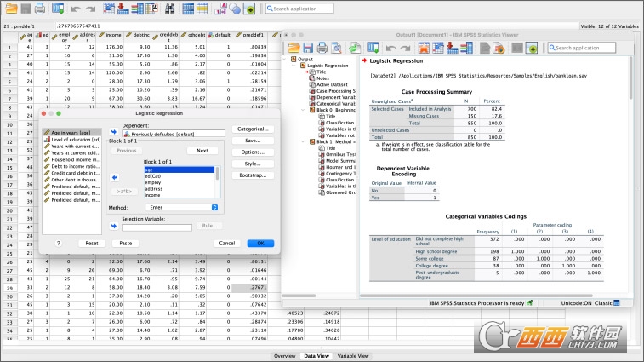Switch to the Variable View tab
The image size is (644, 362).
[x=353, y=356]
